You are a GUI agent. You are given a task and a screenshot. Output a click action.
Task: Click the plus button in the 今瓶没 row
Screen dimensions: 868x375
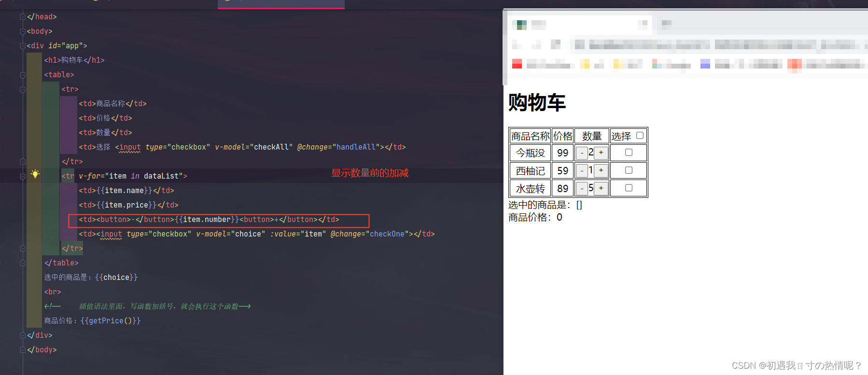coord(601,153)
